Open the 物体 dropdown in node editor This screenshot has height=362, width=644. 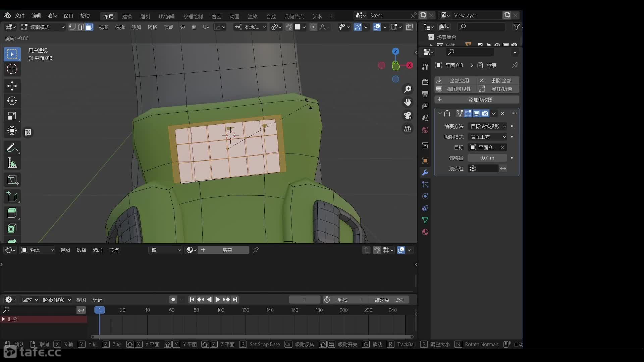37,250
